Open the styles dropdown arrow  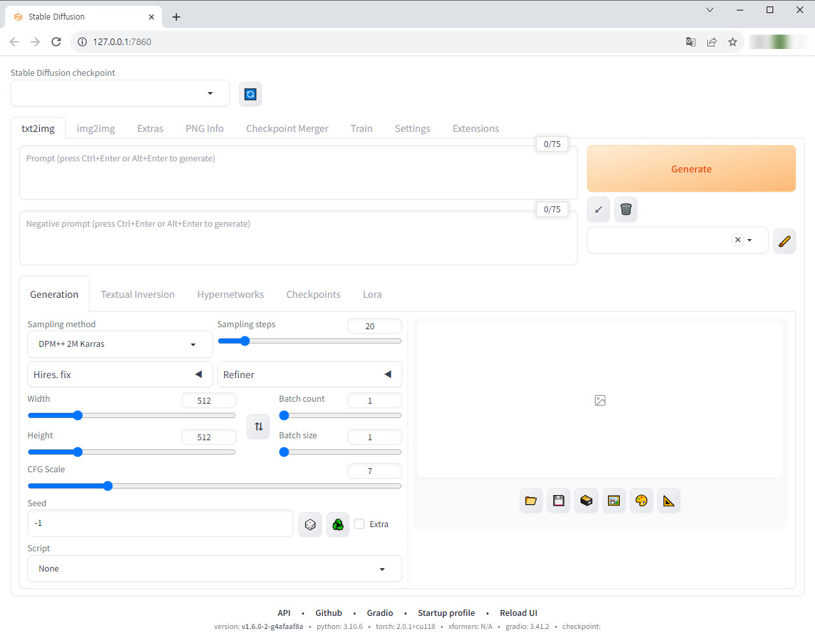(x=750, y=240)
